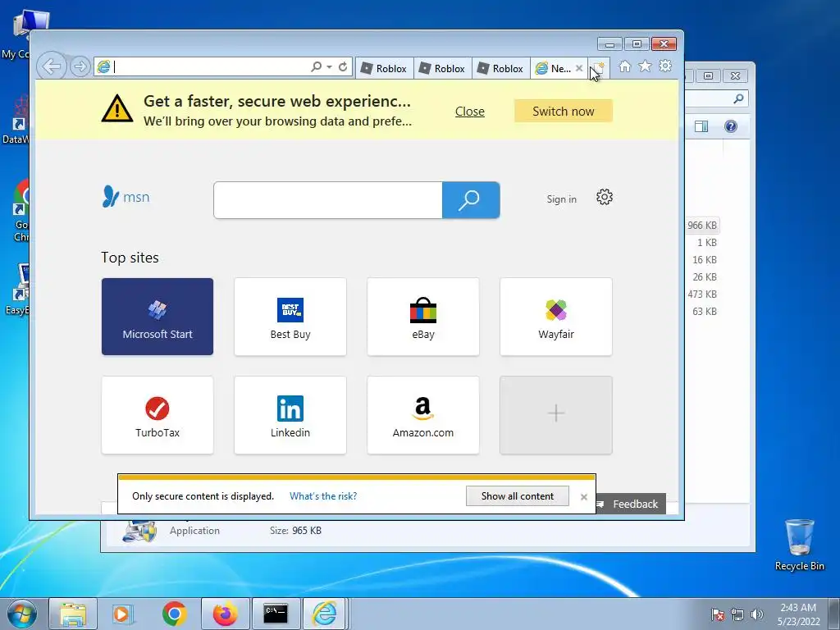Select the 473 KB file size entry
Viewport: 840px width, 630px height.
[702, 294]
